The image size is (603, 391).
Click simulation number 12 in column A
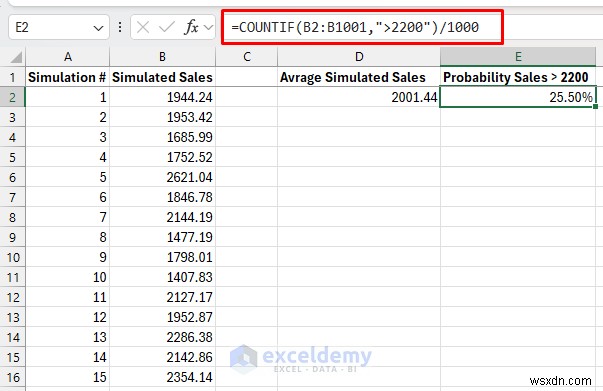point(68,317)
